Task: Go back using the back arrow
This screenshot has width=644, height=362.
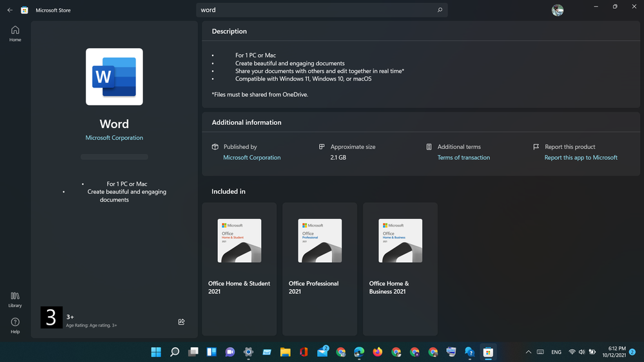Action: coord(10,10)
